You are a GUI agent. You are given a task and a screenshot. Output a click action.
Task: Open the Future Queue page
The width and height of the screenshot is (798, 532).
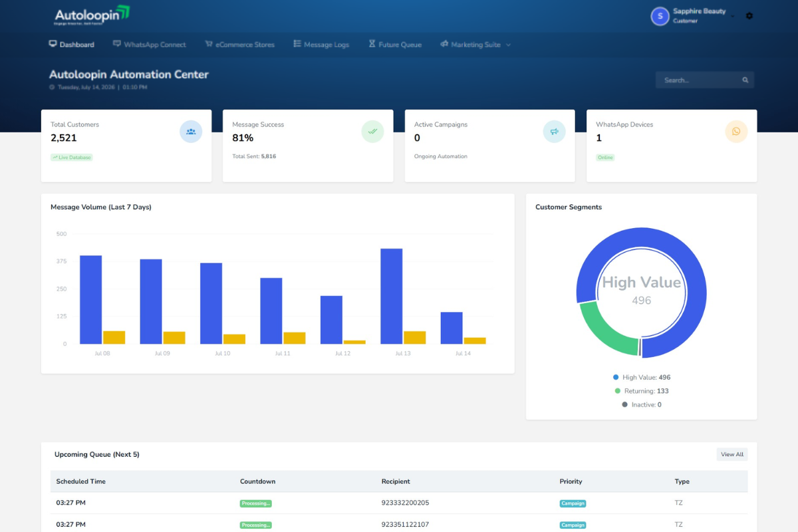tap(395, 45)
